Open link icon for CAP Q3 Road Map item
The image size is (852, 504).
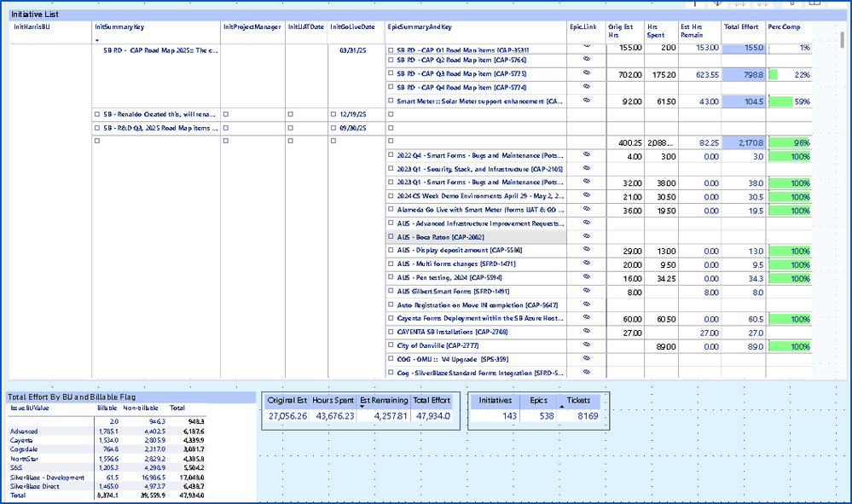(x=586, y=74)
